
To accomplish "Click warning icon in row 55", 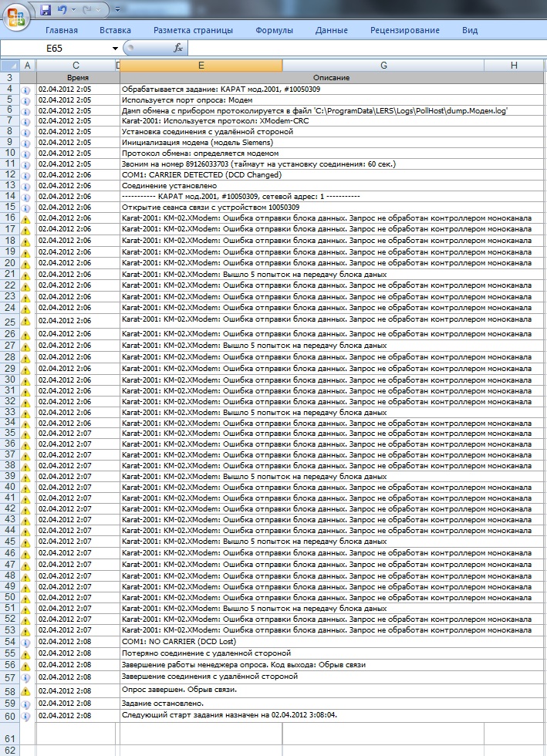I will [x=26, y=655].
